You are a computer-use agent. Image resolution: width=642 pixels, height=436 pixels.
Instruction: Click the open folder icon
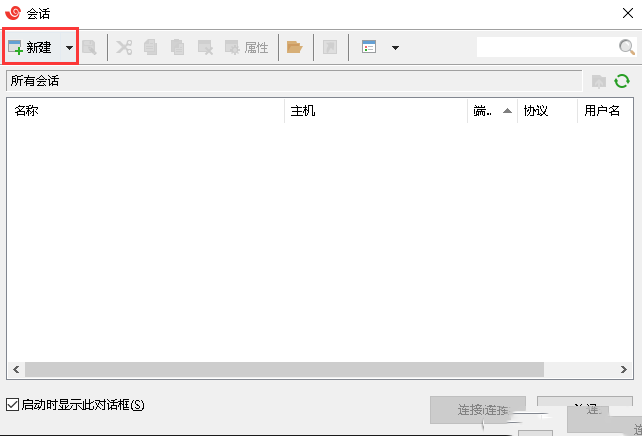294,47
